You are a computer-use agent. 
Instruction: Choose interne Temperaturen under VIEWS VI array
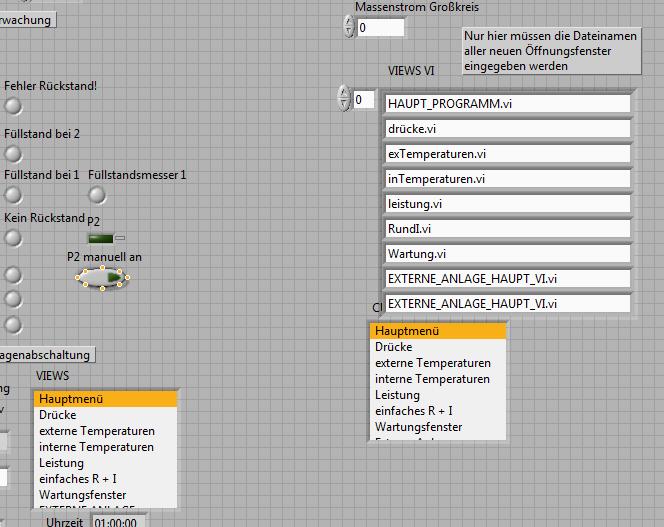(438, 379)
